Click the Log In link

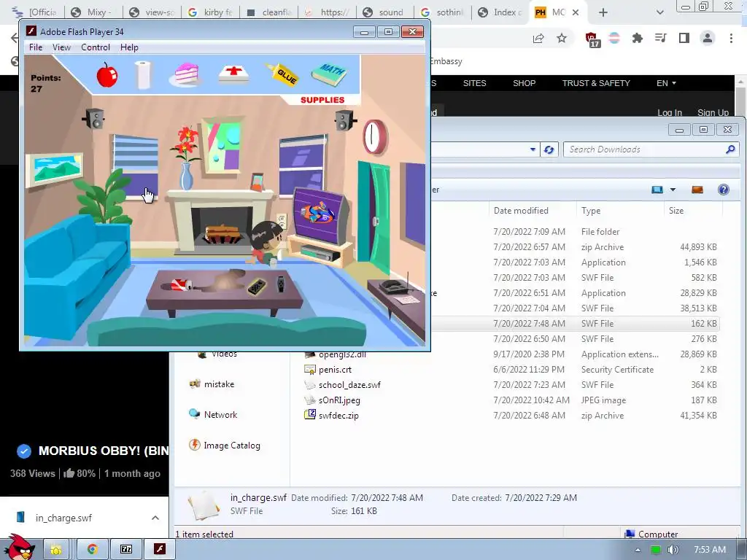point(670,113)
